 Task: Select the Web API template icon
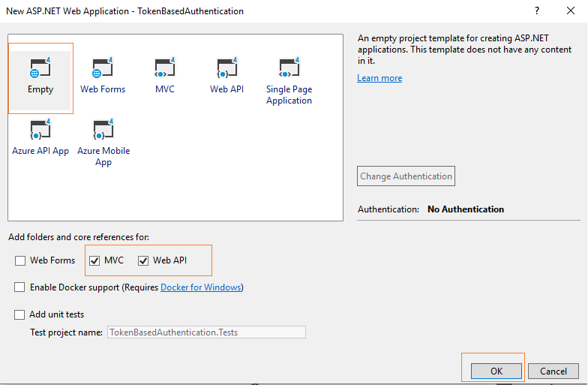226,68
